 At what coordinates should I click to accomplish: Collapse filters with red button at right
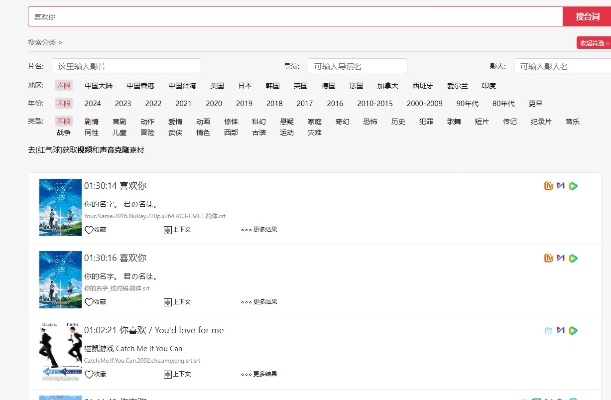pos(592,42)
